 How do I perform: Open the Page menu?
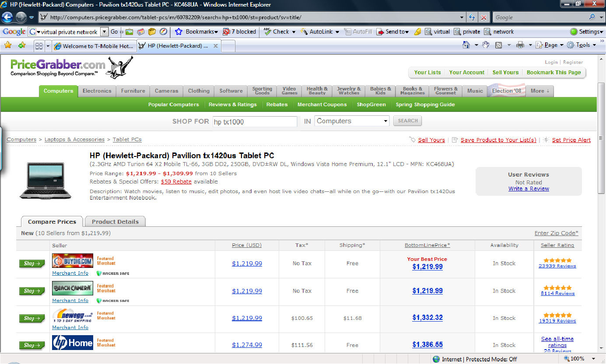pos(550,45)
